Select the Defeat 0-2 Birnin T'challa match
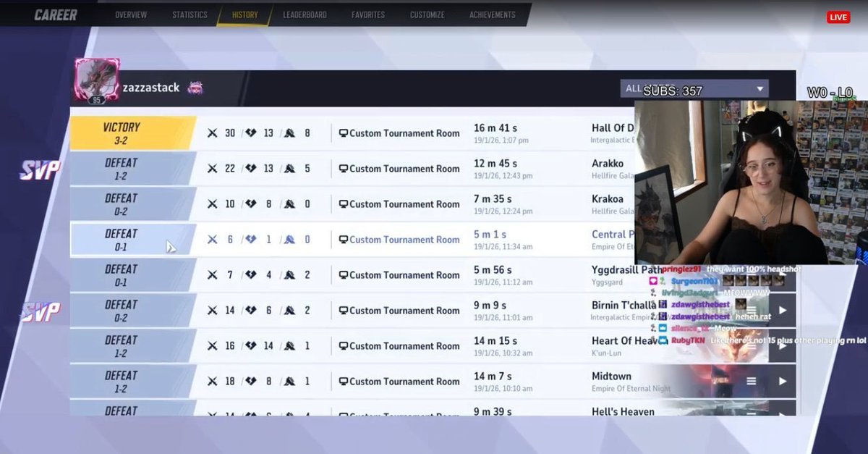Viewport: 868px width, 454px height. pyautogui.click(x=433, y=311)
